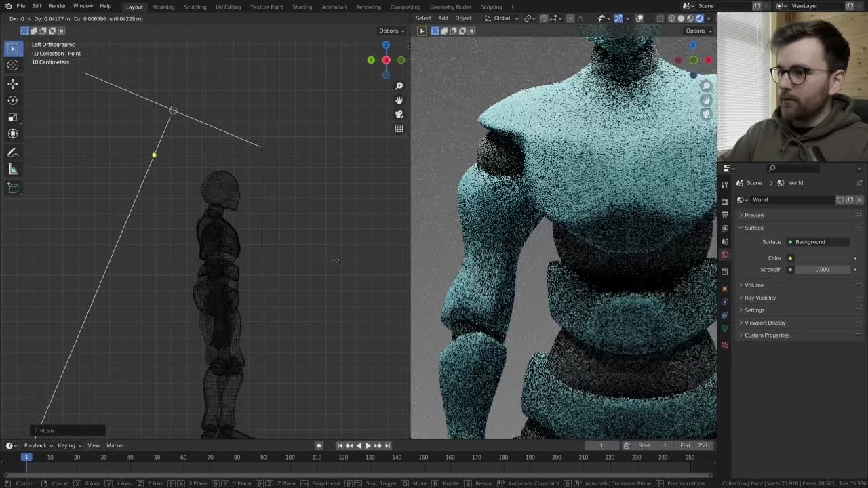Click the world Strength value slider
Image resolution: width=868 pixels, height=488 pixels.
click(x=822, y=270)
